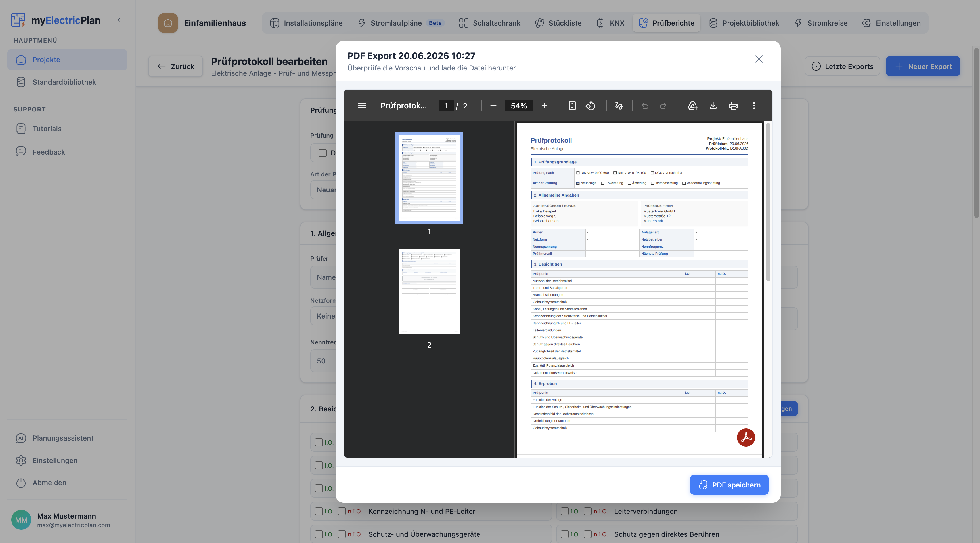Click the PDF preview vertical scrollbar
This screenshot has height=543, width=980.
tap(768, 202)
